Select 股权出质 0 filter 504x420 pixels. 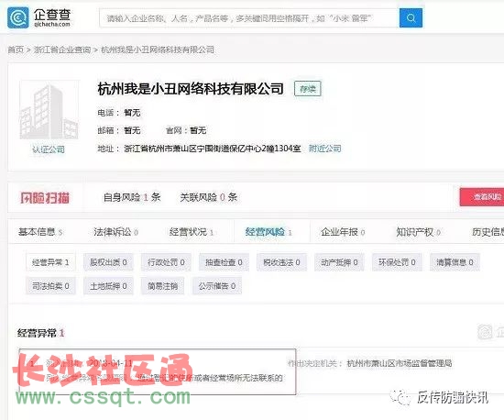pos(108,262)
